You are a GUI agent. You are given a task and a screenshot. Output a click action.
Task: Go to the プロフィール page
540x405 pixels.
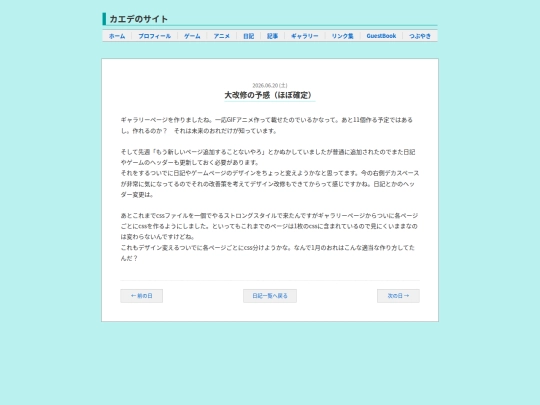[x=155, y=36]
